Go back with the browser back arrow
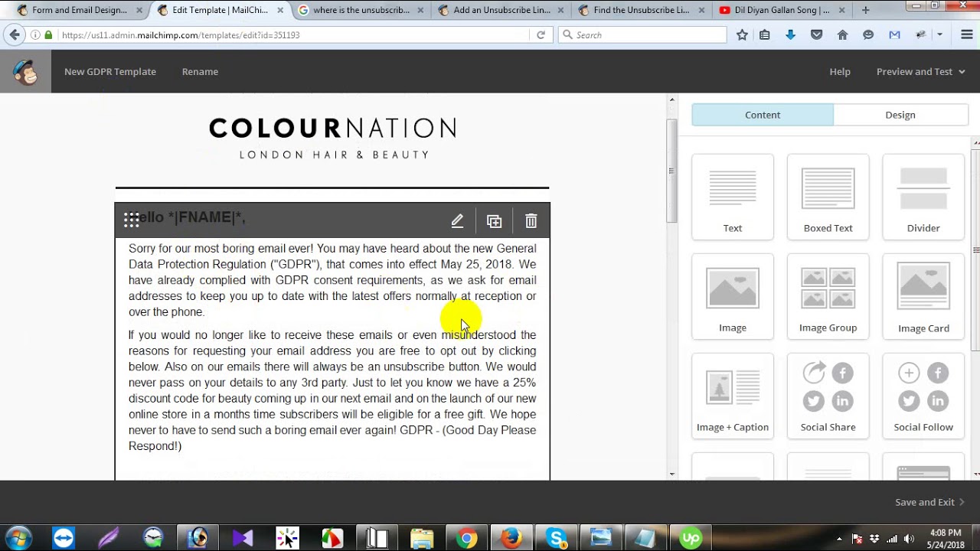The image size is (980, 551). (x=15, y=34)
